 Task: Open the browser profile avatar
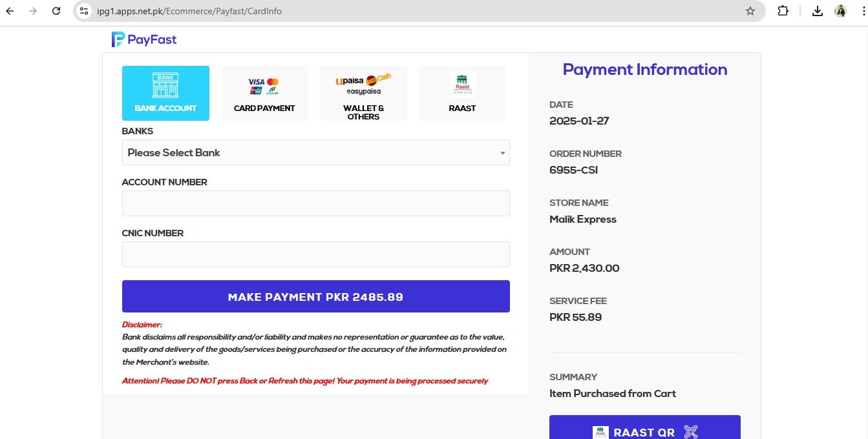840,11
